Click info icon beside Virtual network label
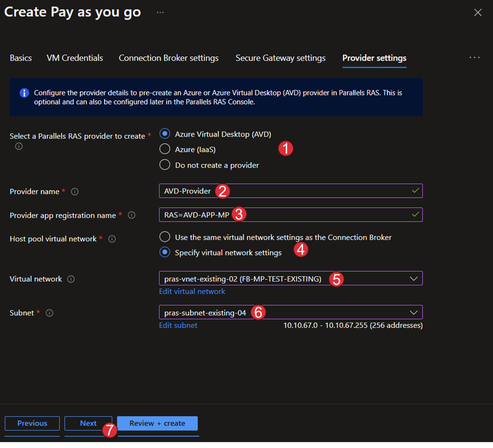The image size is (493, 448). tap(71, 279)
